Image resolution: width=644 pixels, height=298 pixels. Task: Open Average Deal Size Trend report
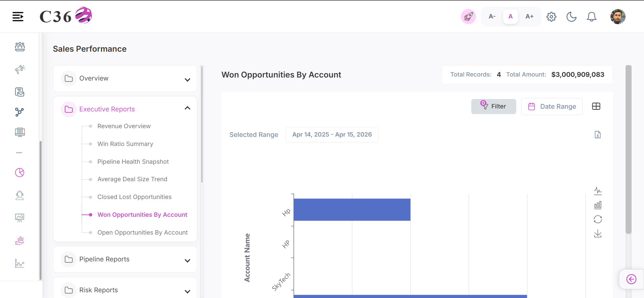tap(132, 179)
